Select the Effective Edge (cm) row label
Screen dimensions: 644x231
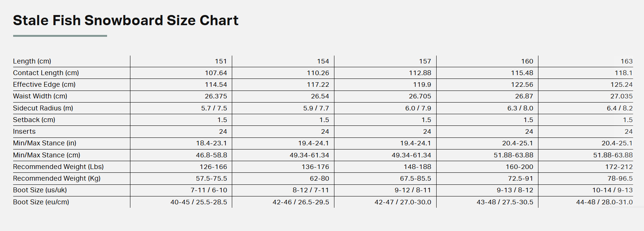[44, 85]
